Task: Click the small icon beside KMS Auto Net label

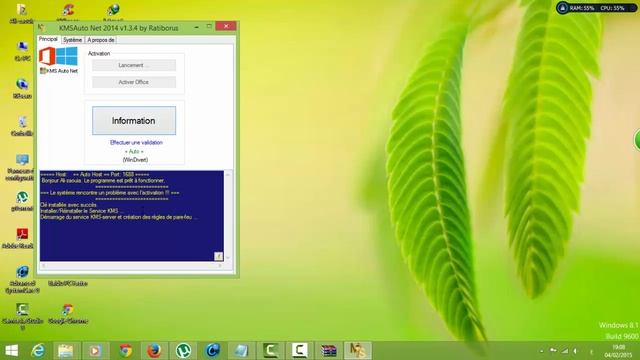Action: click(42, 71)
